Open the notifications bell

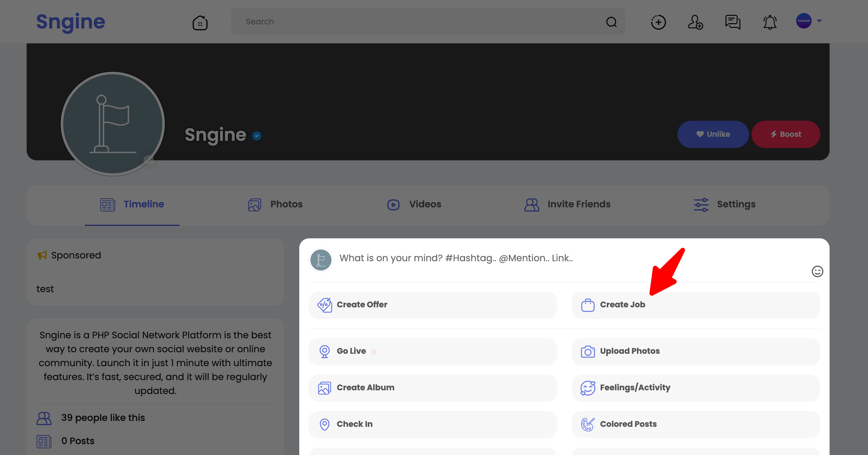click(770, 22)
